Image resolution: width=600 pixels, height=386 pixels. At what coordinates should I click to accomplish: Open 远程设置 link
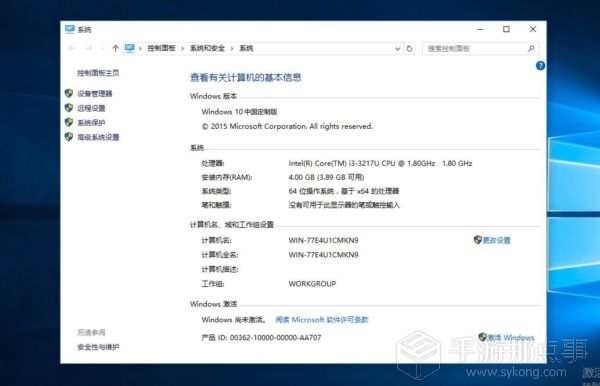[x=91, y=108]
